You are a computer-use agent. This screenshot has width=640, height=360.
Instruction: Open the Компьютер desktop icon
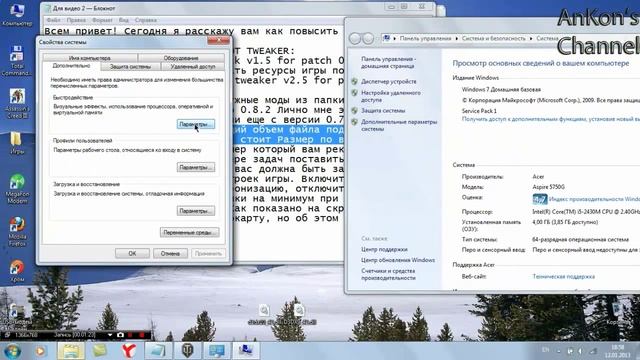(x=17, y=15)
